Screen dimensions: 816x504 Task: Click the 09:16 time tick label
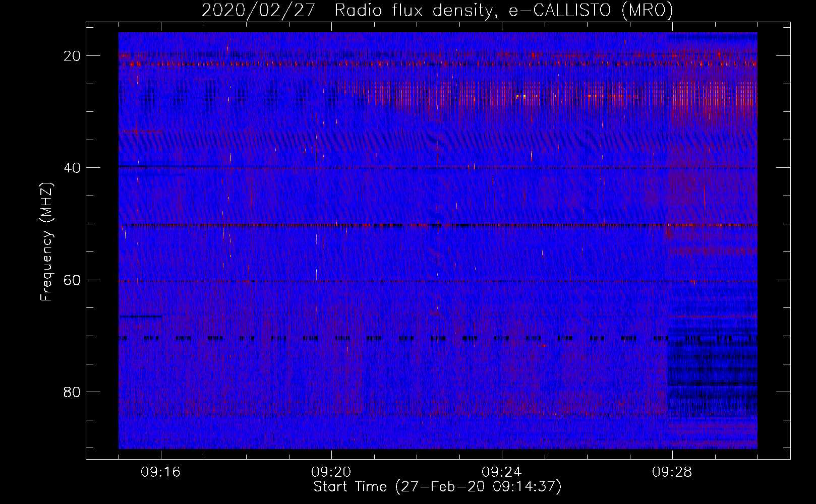pyautogui.click(x=161, y=472)
